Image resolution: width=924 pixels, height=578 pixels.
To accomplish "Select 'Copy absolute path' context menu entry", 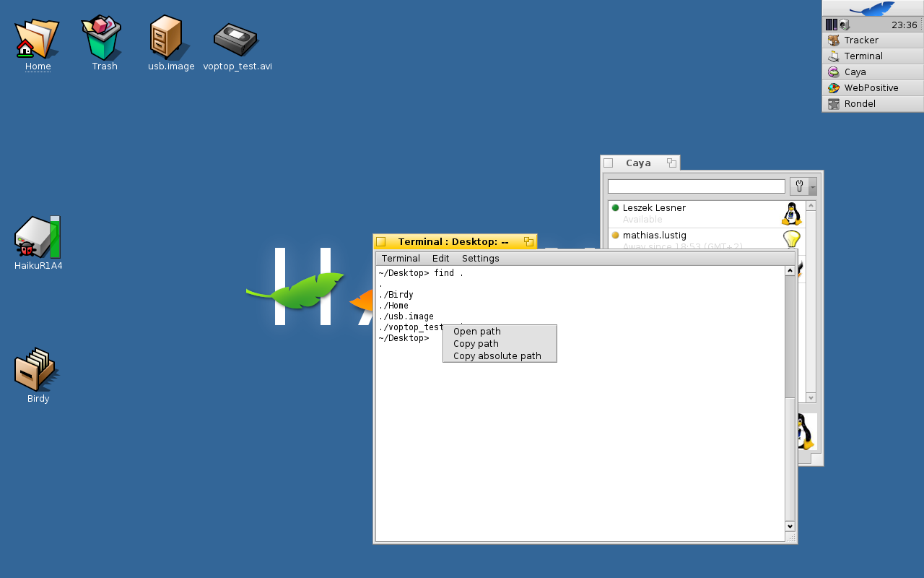I will pyautogui.click(x=497, y=356).
